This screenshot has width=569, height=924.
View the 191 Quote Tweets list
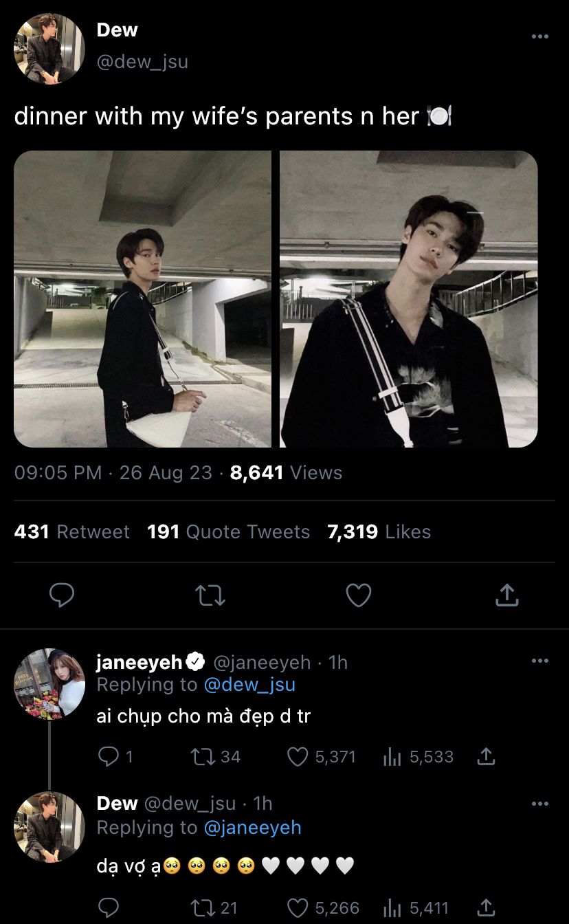tap(228, 532)
